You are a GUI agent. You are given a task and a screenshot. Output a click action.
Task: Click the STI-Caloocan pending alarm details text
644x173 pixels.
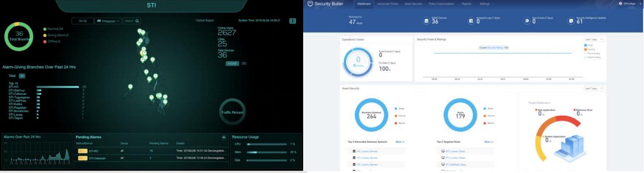coord(201,158)
